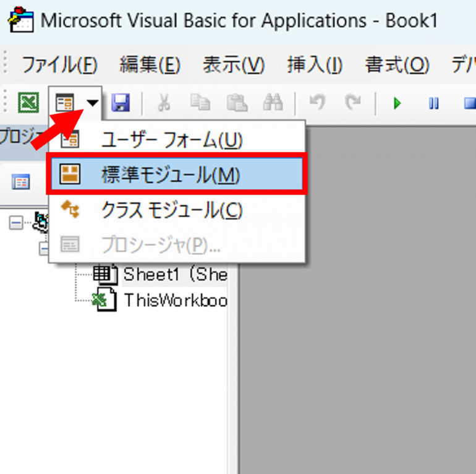Open the ファイル(F) menu
Image resolution: width=476 pixels, height=474 pixels.
point(59,65)
